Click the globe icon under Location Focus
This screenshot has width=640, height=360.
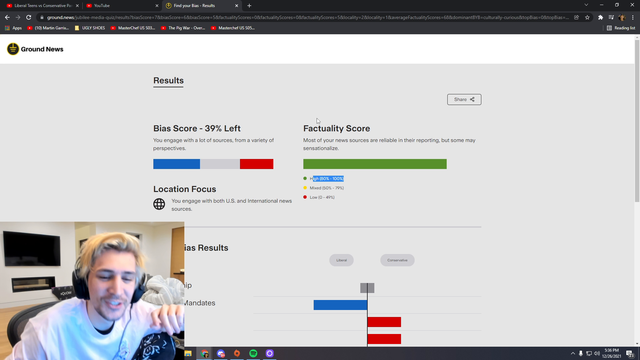[159, 204]
